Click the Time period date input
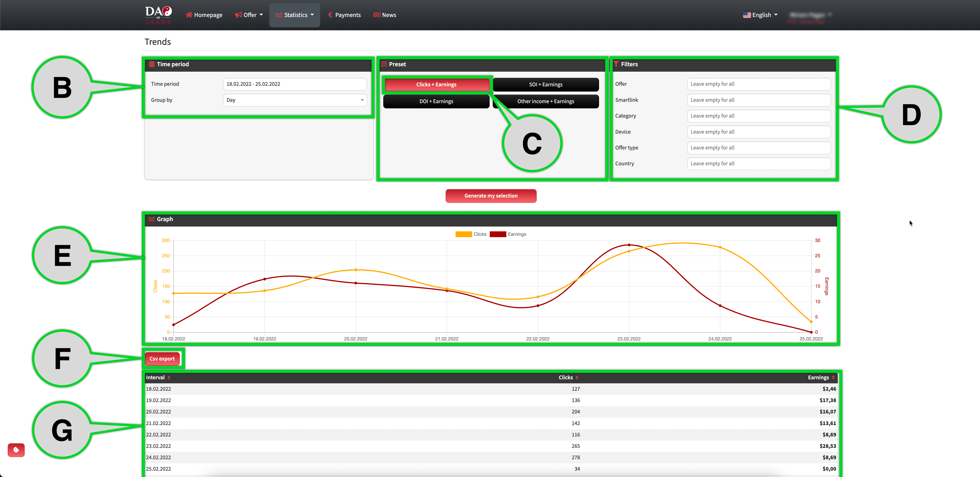Screen dimensions: 980x477 tap(295, 84)
